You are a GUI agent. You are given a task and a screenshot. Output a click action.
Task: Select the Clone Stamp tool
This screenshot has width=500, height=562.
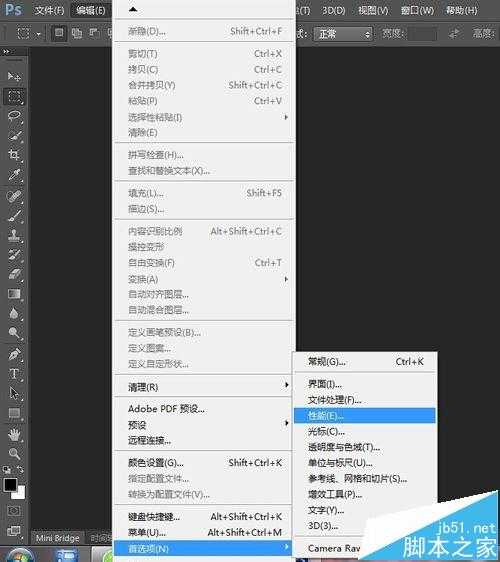click(14, 235)
